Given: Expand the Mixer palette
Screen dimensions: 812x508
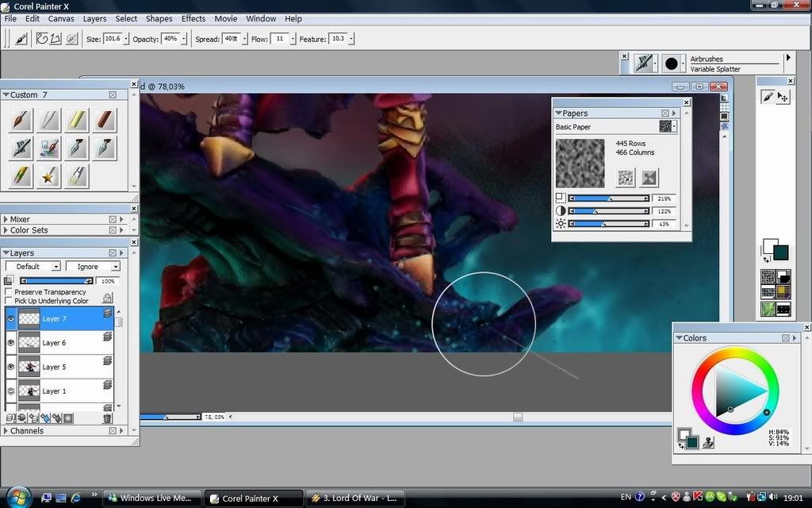Looking at the screenshot, I should tap(6, 219).
